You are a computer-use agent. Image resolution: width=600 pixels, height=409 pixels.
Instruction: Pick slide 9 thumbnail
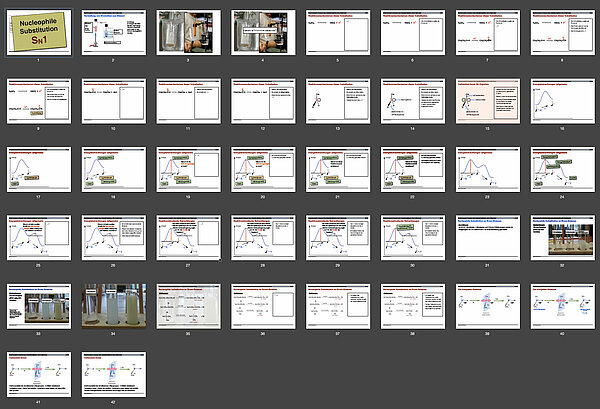click(x=37, y=100)
